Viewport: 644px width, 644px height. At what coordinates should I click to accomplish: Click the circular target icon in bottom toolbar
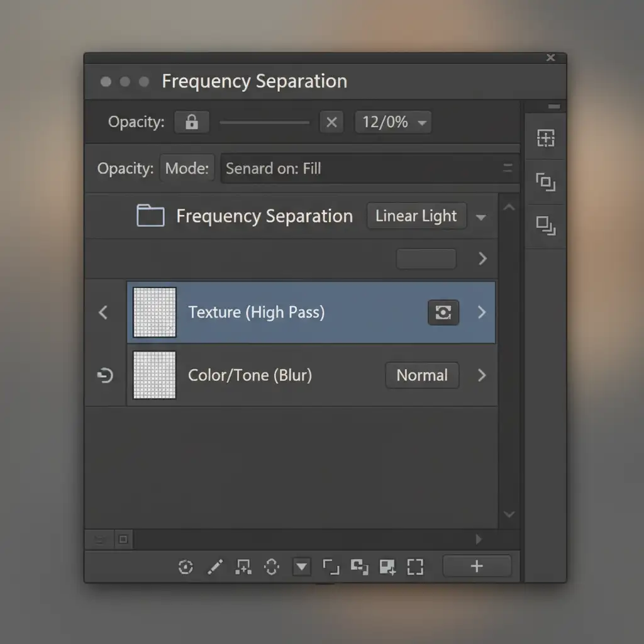tap(186, 567)
